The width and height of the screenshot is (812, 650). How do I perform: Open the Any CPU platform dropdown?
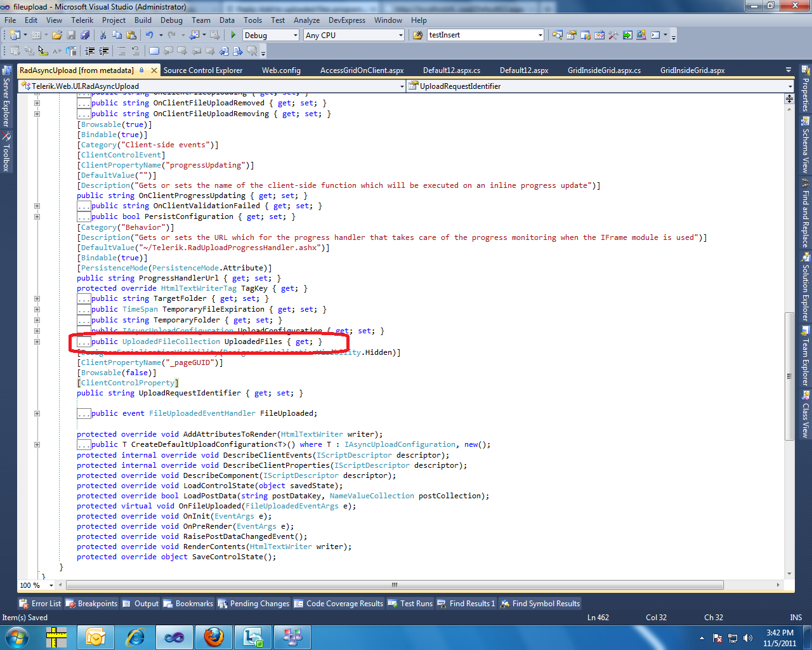pyautogui.click(x=353, y=35)
